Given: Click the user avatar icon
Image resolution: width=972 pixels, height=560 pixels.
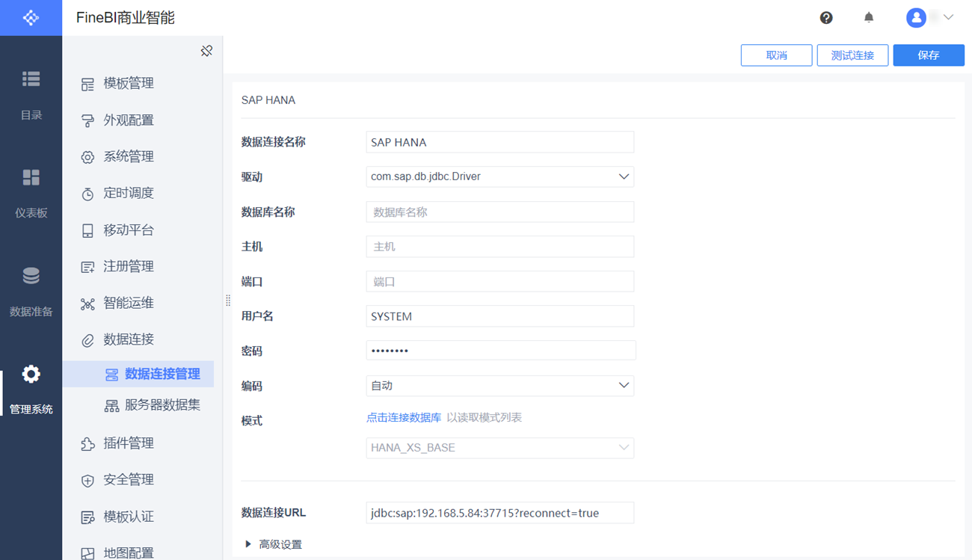Looking at the screenshot, I should (x=916, y=17).
